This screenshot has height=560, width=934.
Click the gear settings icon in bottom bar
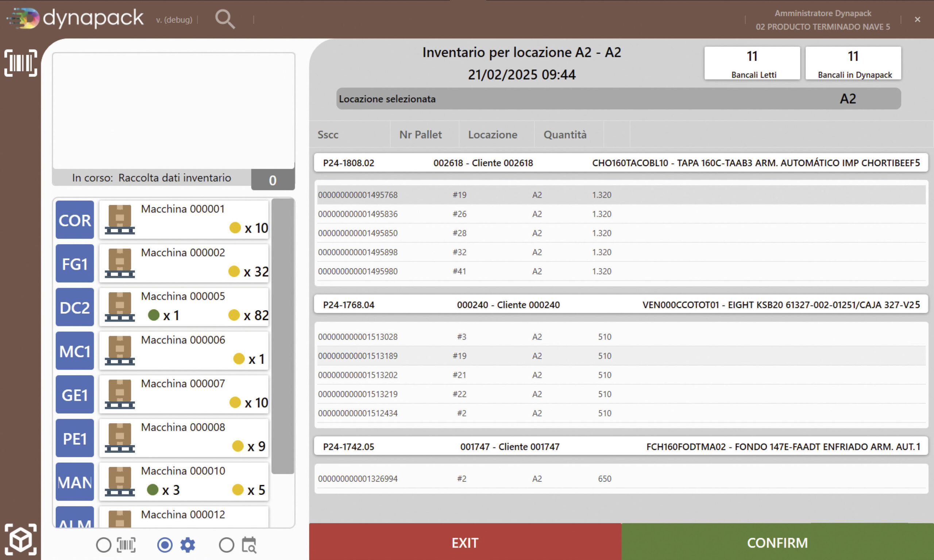click(x=188, y=545)
